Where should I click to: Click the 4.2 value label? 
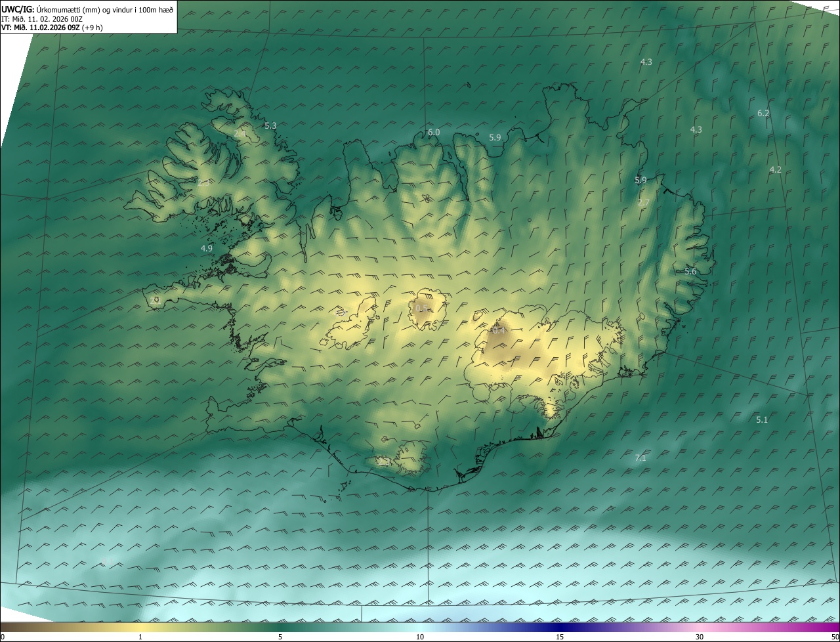776,169
